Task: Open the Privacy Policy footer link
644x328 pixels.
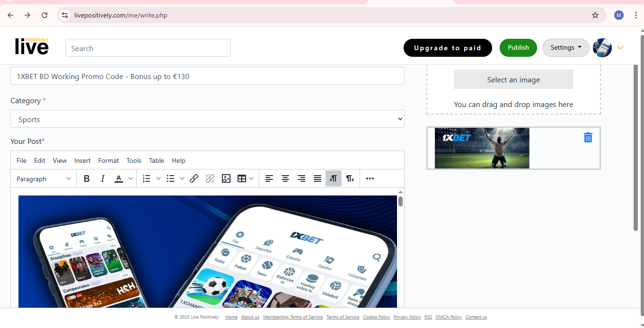Action: pos(407,317)
